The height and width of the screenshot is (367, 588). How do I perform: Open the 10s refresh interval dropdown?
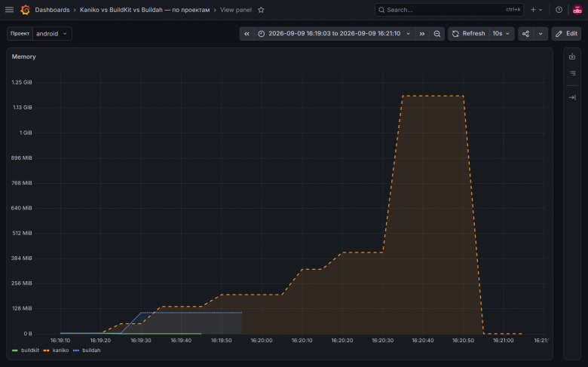[501, 34]
